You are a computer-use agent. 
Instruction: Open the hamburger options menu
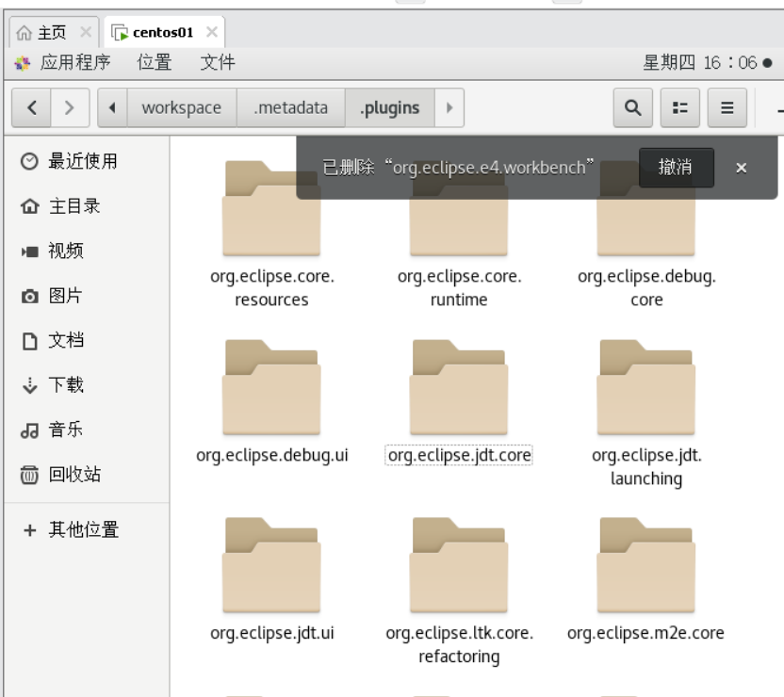coord(727,107)
